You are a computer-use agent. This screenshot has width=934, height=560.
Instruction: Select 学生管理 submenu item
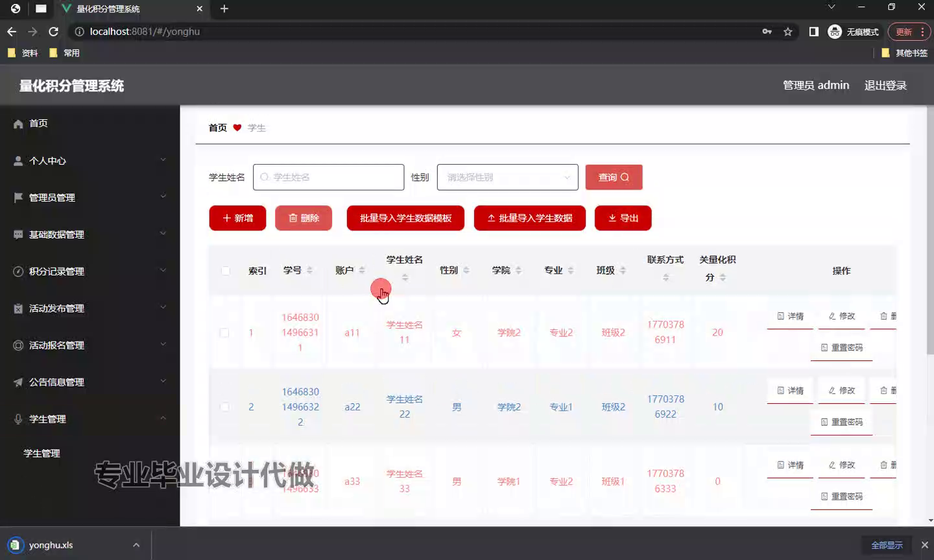pyautogui.click(x=42, y=454)
